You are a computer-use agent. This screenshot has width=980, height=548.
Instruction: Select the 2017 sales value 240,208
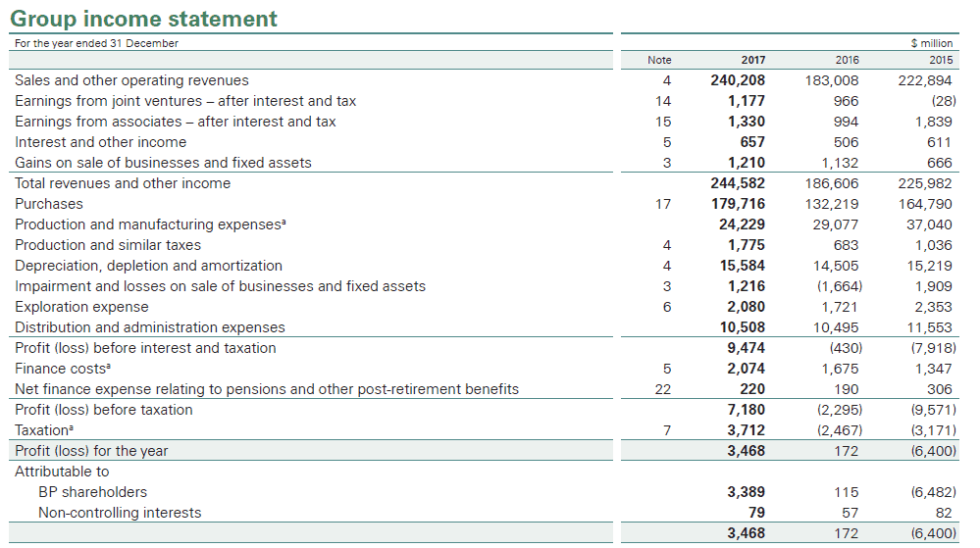point(738,80)
